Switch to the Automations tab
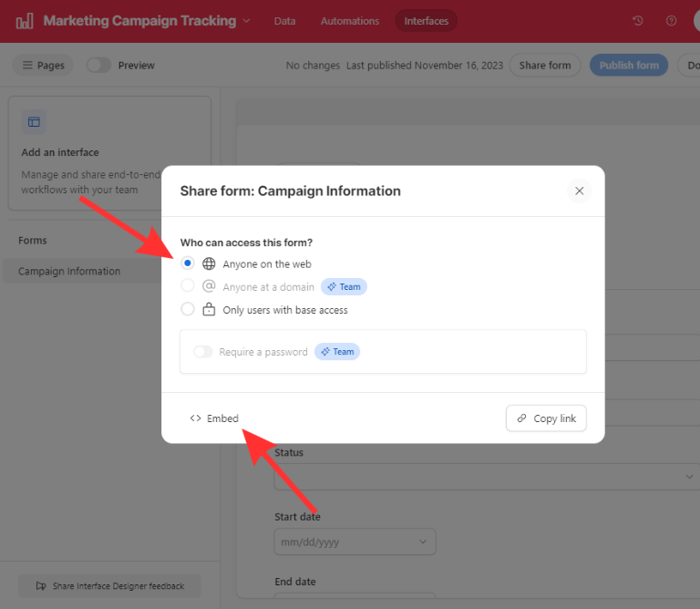 coord(349,21)
